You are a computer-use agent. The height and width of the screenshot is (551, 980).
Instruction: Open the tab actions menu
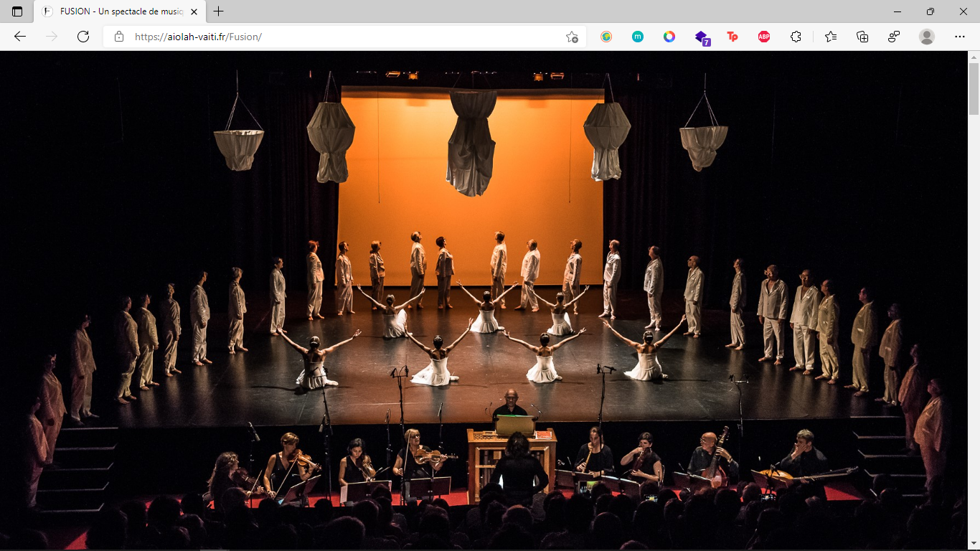[16, 11]
